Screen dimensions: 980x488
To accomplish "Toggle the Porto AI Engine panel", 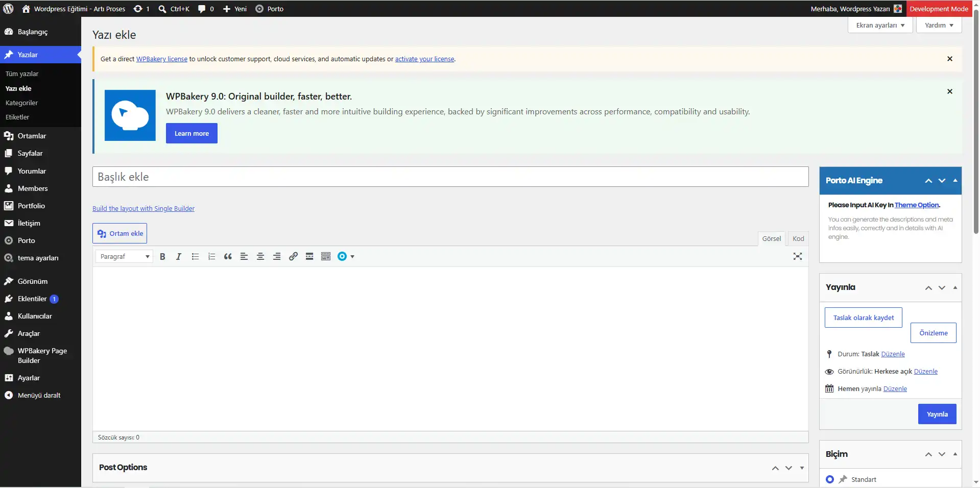I will pos(955,180).
